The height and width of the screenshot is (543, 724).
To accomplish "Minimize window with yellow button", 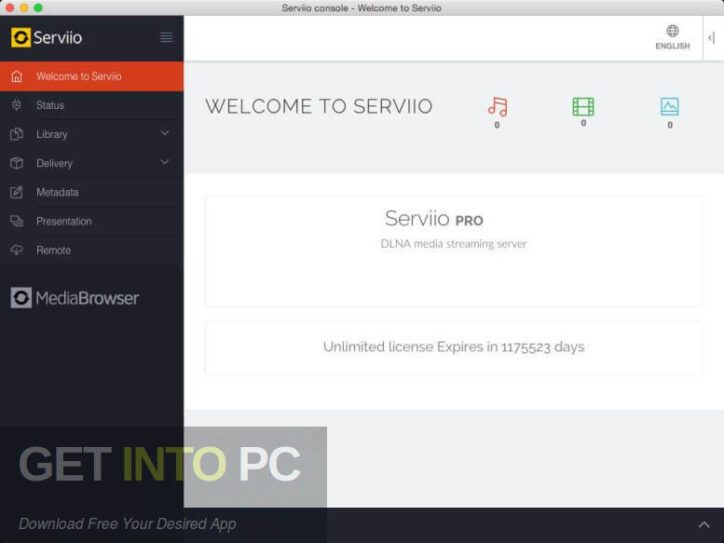I will tap(24, 8).
